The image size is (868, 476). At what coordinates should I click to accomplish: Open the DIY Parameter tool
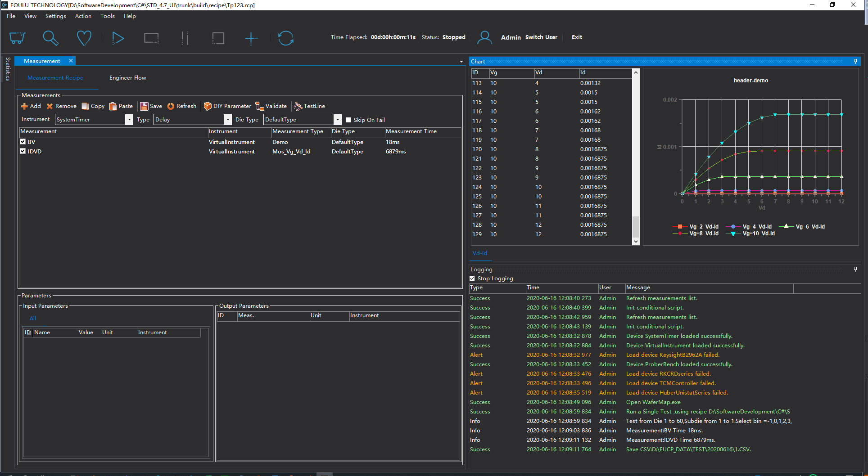(x=227, y=106)
